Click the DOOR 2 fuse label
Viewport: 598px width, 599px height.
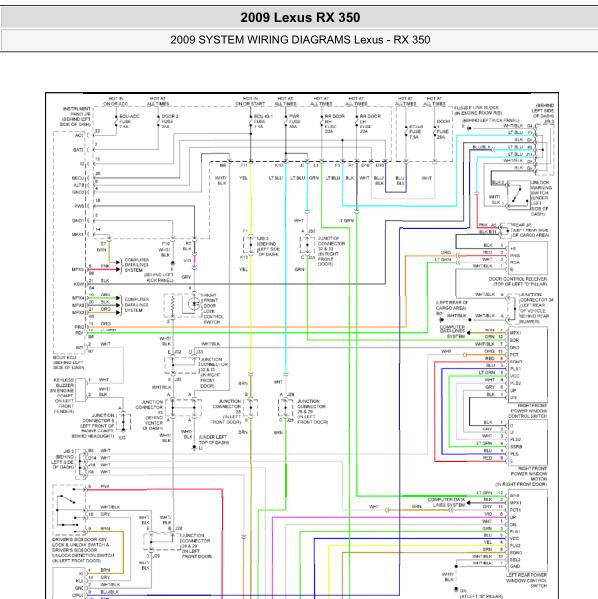[x=170, y=121]
